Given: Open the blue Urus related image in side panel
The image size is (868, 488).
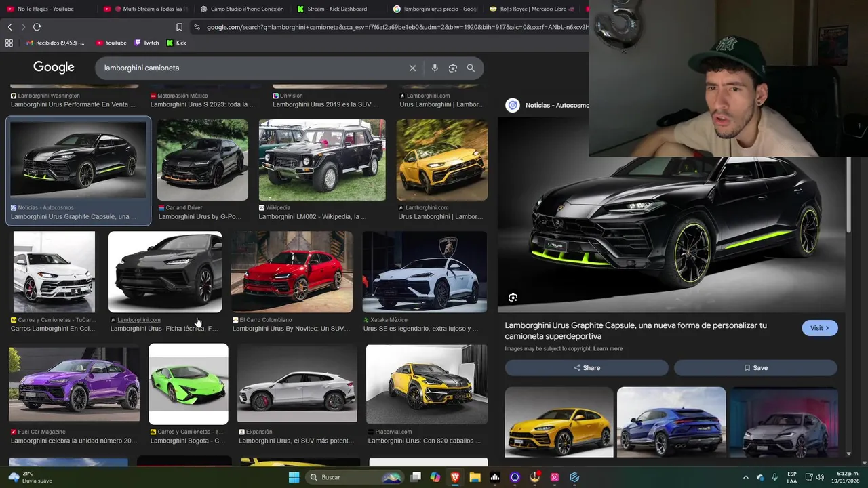Looking at the screenshot, I should pyautogui.click(x=671, y=422).
